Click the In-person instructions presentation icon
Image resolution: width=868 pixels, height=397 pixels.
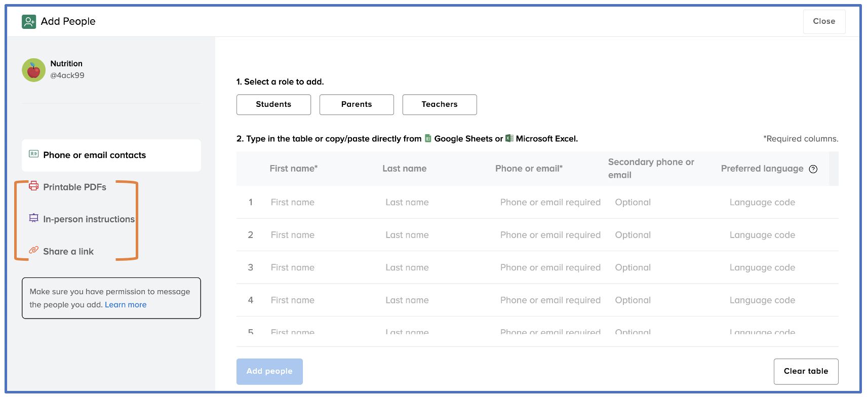pyautogui.click(x=33, y=218)
